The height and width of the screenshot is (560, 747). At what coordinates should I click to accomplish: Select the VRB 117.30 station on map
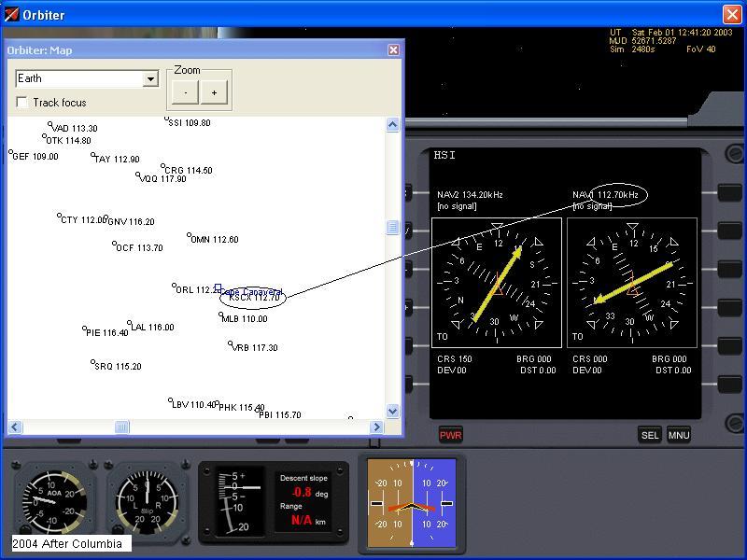click(253, 346)
